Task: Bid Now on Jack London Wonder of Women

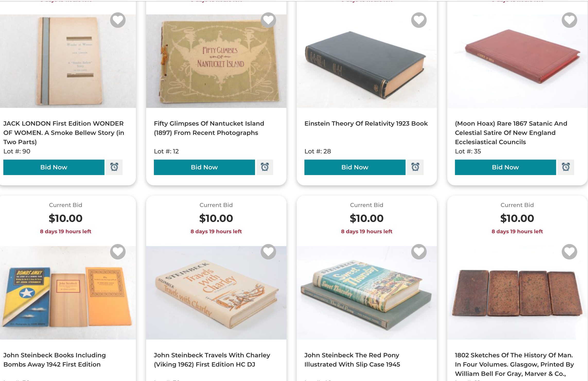Action: click(54, 167)
